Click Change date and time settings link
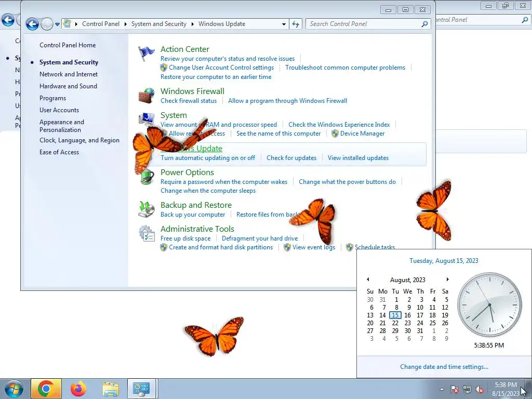532x399 pixels. (x=444, y=367)
